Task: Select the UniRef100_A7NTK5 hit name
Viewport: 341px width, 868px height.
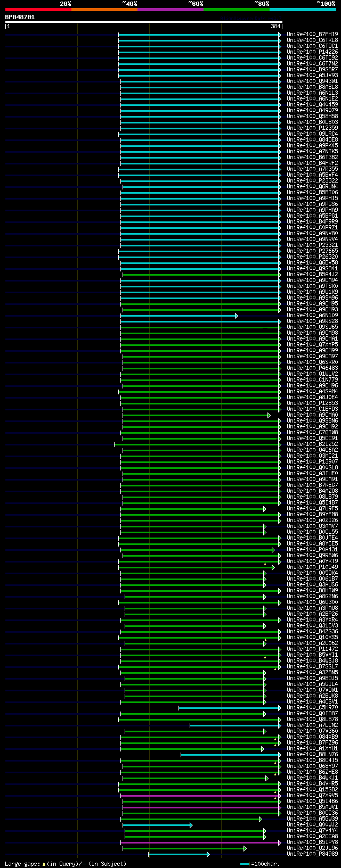Action: [312, 151]
